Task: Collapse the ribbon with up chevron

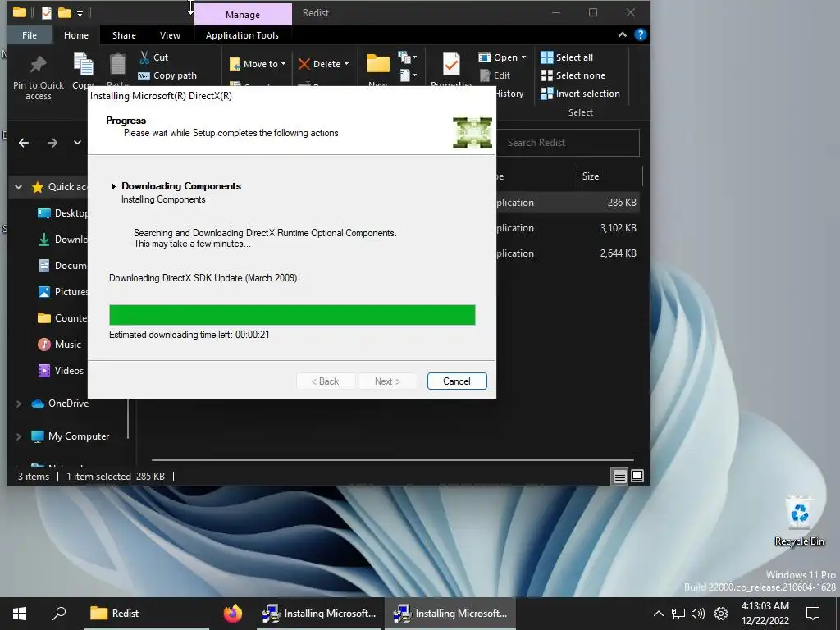Action: click(623, 34)
